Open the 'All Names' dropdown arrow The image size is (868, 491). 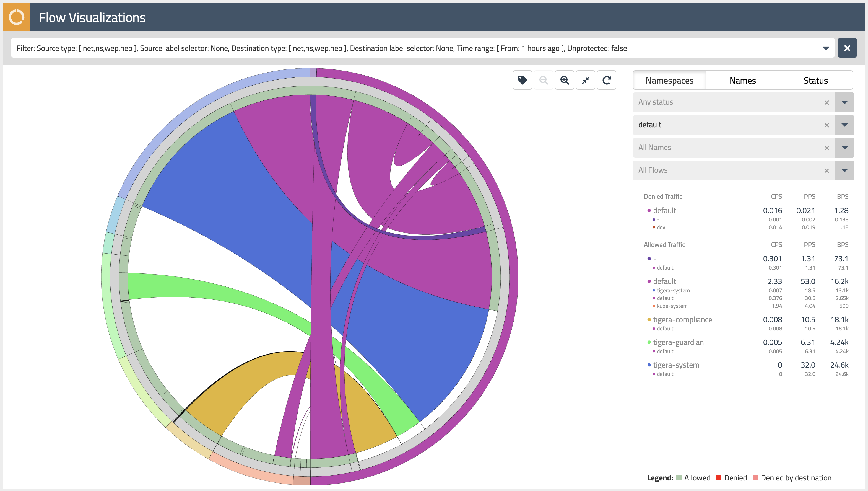coord(844,148)
